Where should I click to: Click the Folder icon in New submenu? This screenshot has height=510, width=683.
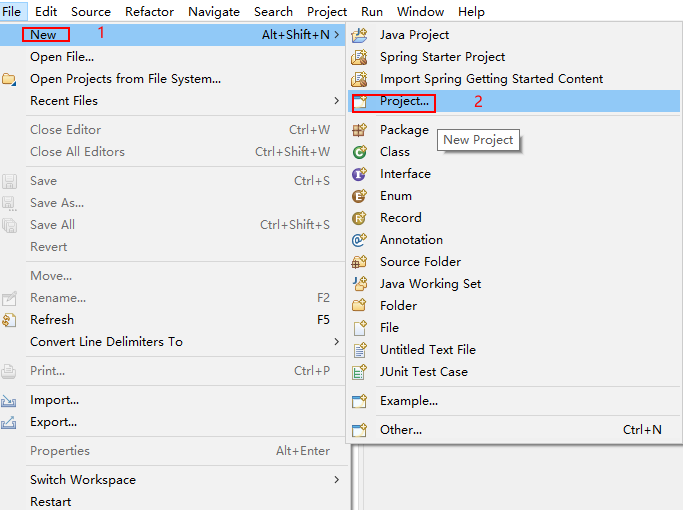point(359,306)
